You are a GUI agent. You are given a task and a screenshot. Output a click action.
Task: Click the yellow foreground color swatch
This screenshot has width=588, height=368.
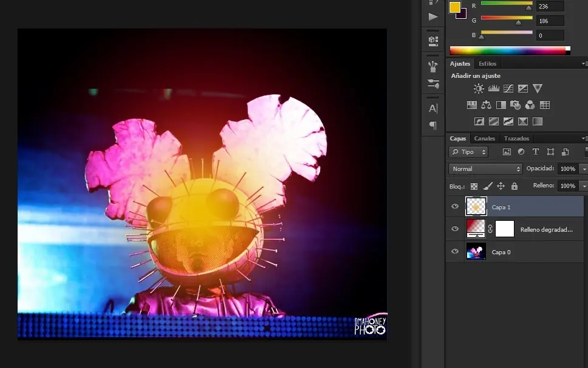click(x=454, y=7)
